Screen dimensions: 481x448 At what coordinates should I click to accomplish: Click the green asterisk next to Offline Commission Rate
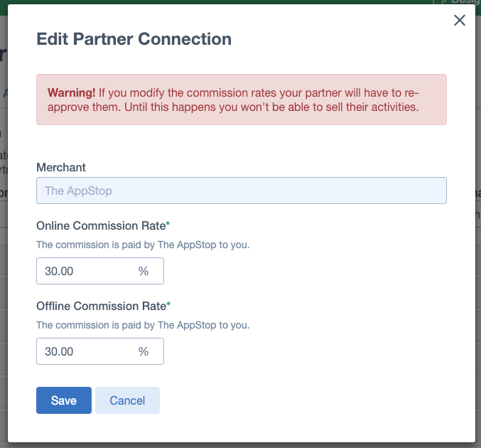point(168,304)
